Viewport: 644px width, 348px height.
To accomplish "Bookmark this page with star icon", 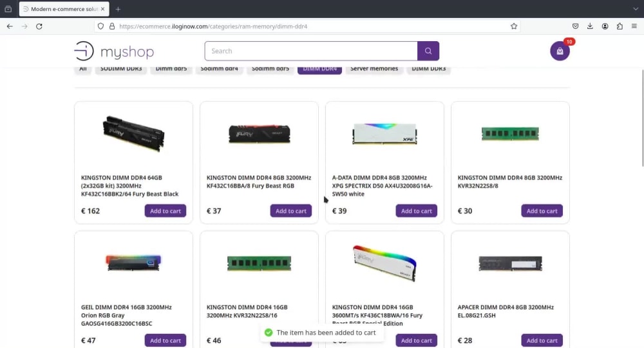I will point(514,26).
